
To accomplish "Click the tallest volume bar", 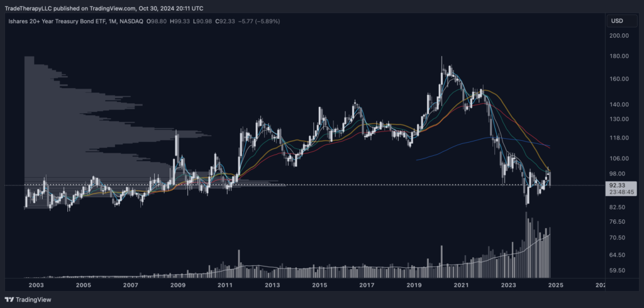I will tap(525, 245).
